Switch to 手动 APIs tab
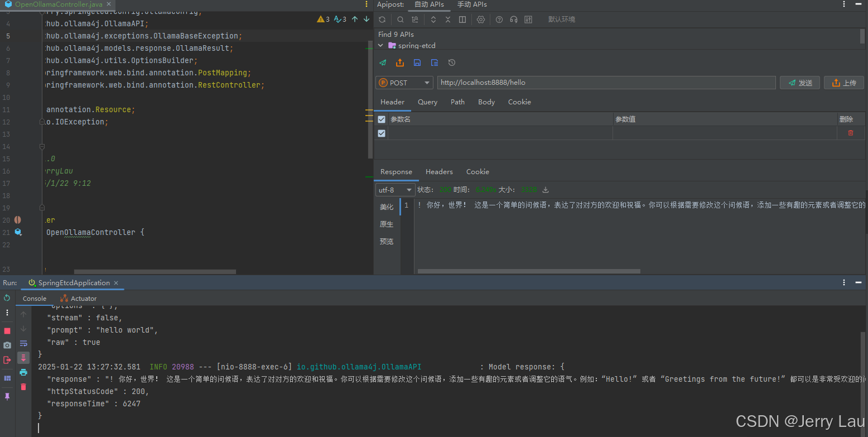The width and height of the screenshot is (868, 437). coord(472,4)
